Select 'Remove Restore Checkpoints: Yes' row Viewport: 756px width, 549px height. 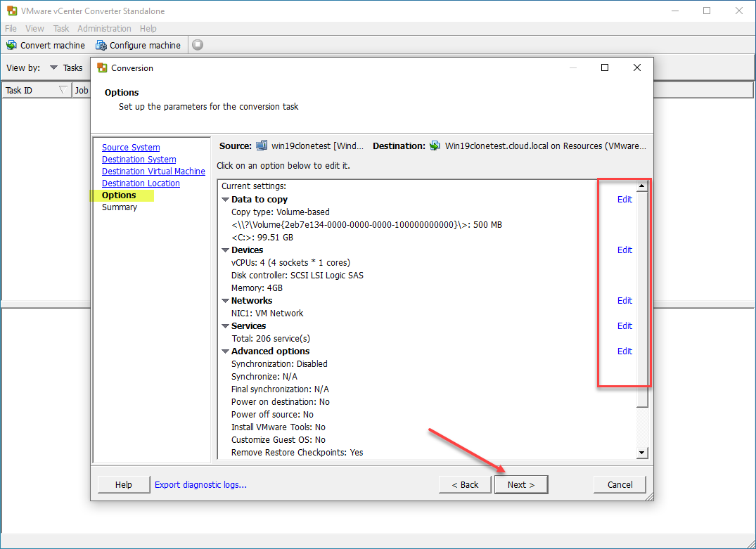(x=297, y=453)
